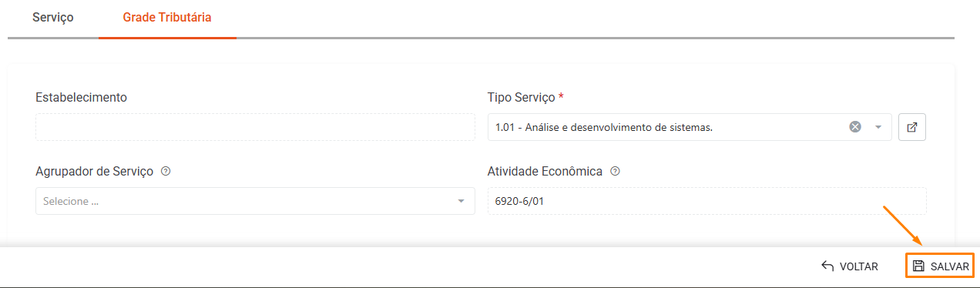
Task: Click the Atividade Econômica field showing 6920-6/01
Action: [x=707, y=201]
